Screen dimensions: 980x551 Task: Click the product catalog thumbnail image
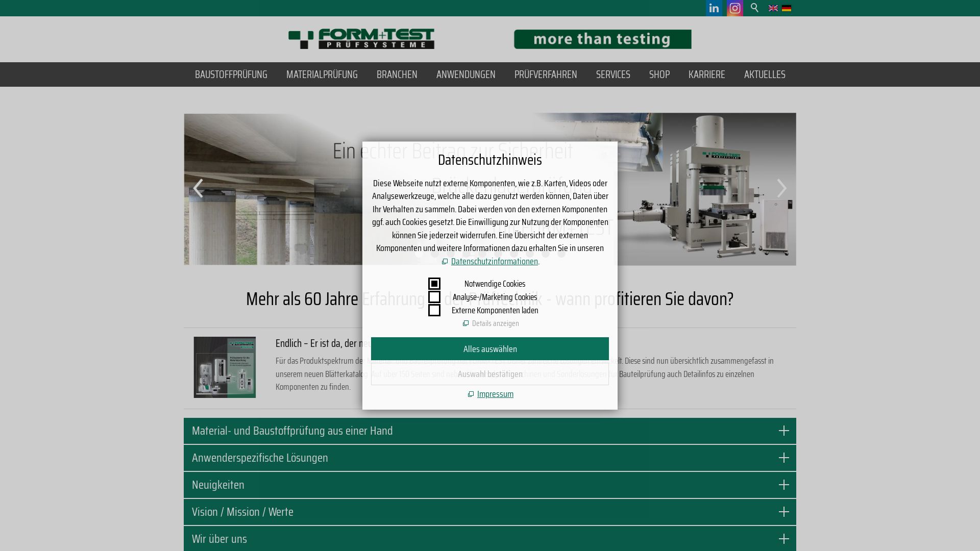click(x=224, y=367)
